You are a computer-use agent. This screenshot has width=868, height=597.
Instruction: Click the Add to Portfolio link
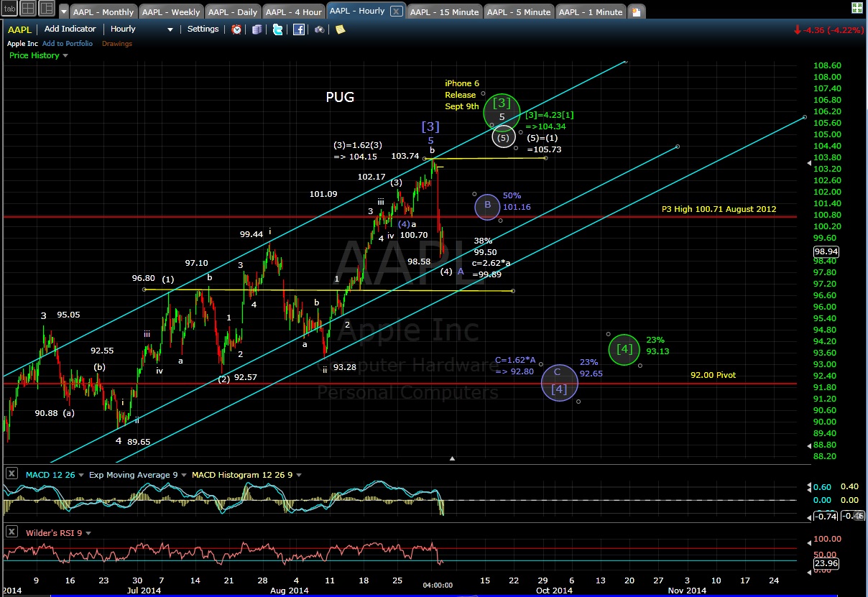(68, 43)
